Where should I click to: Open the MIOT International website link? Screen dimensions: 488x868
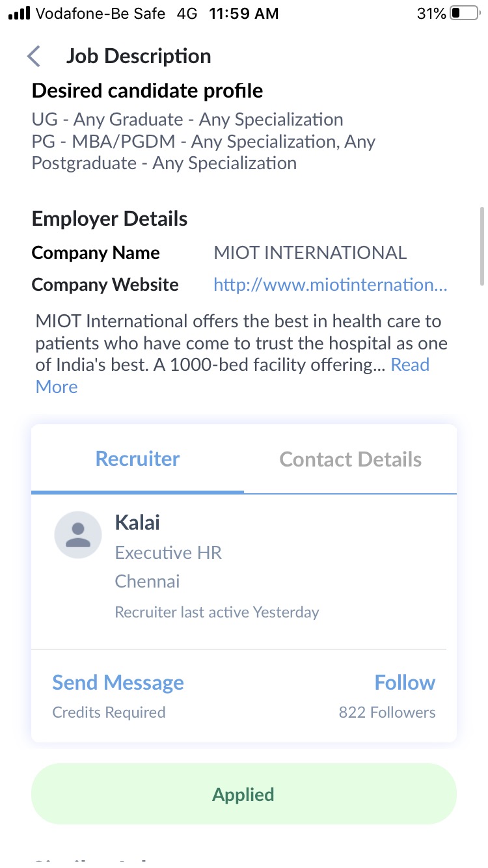(x=331, y=285)
